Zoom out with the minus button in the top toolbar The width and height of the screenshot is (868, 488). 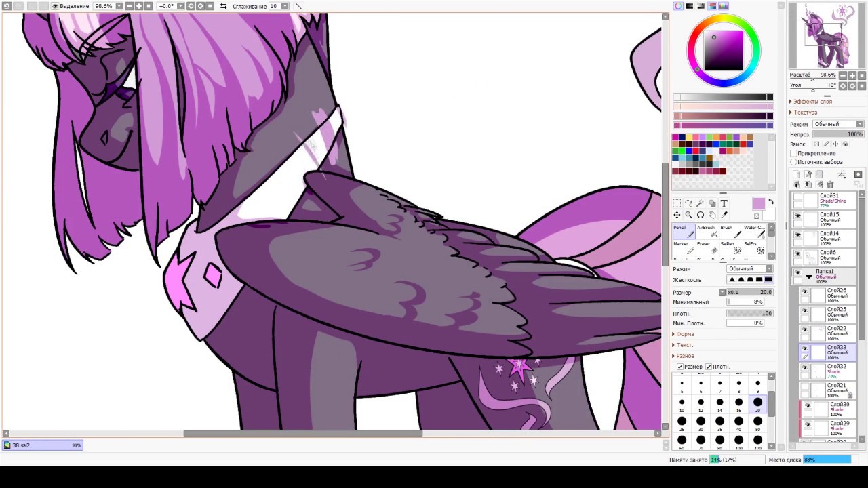[x=130, y=6]
